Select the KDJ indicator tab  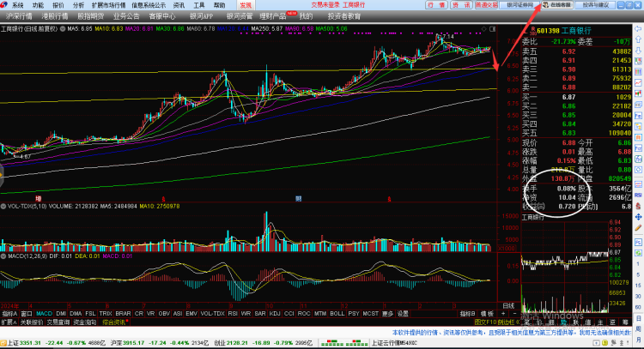coord(275,314)
